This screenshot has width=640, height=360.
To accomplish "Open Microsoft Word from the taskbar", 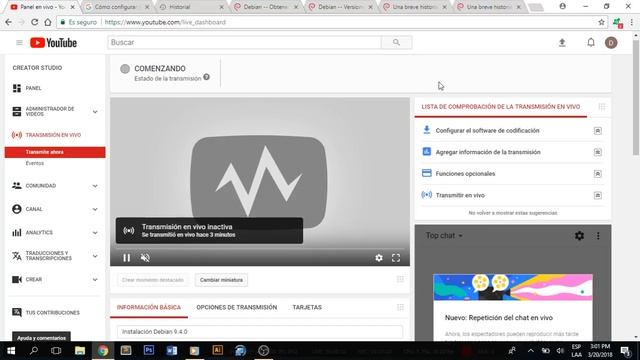I will 172,351.
